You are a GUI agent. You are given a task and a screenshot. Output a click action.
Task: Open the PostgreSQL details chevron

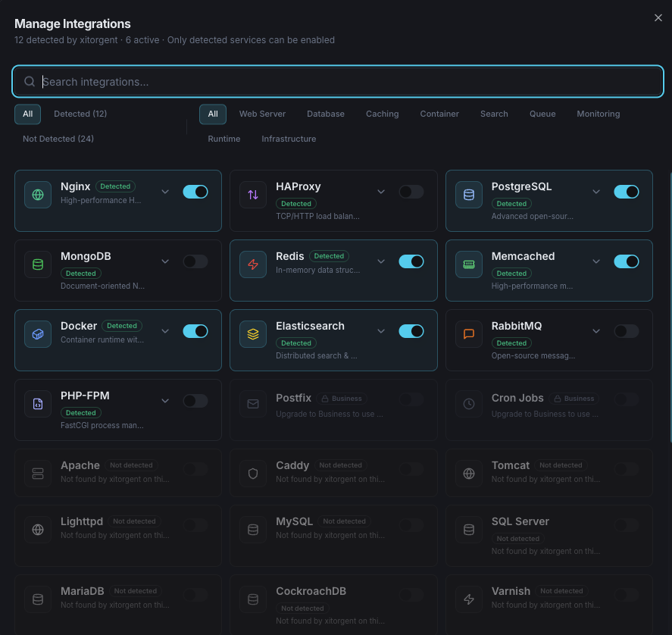(596, 192)
